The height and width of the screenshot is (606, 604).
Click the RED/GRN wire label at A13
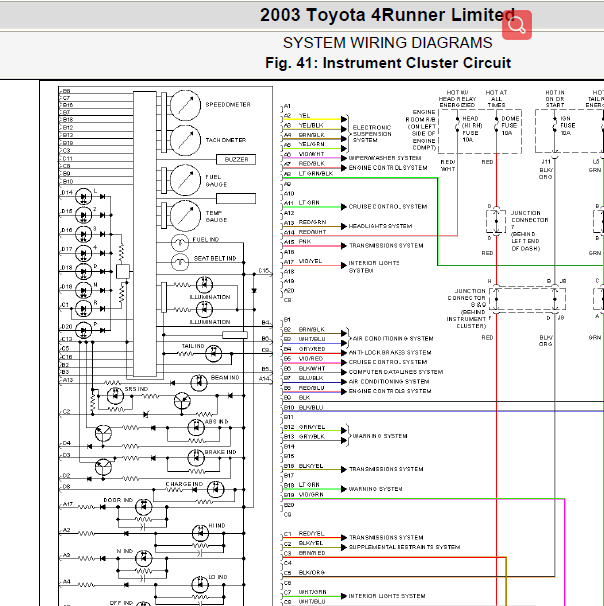point(312,222)
